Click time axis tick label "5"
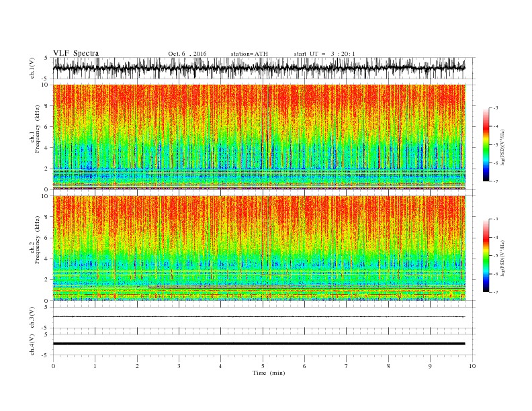The height and width of the screenshot is (411, 532). (x=263, y=366)
